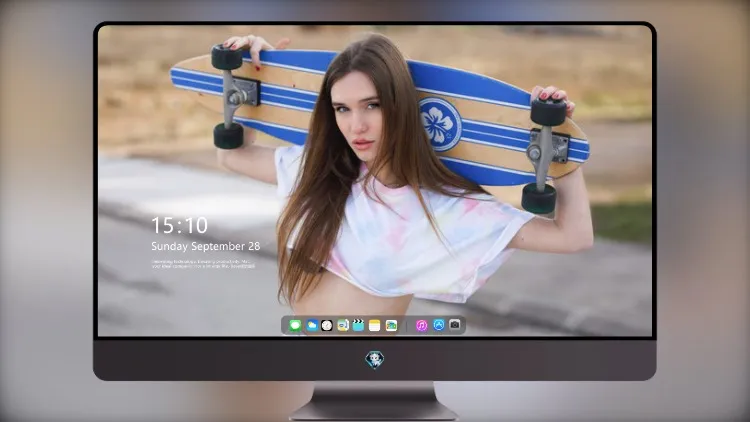
Task: Open the Photos gallery app in the dock
Action: 391,325
